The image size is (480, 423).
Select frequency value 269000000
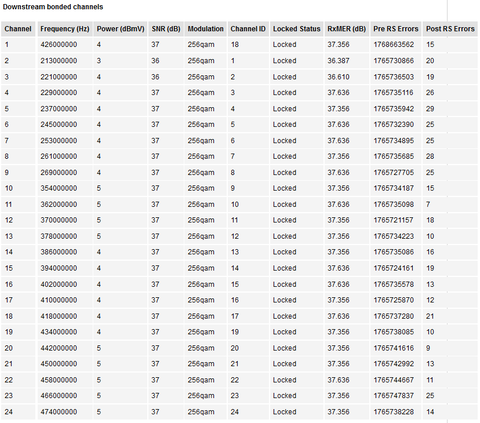pyautogui.click(x=59, y=172)
